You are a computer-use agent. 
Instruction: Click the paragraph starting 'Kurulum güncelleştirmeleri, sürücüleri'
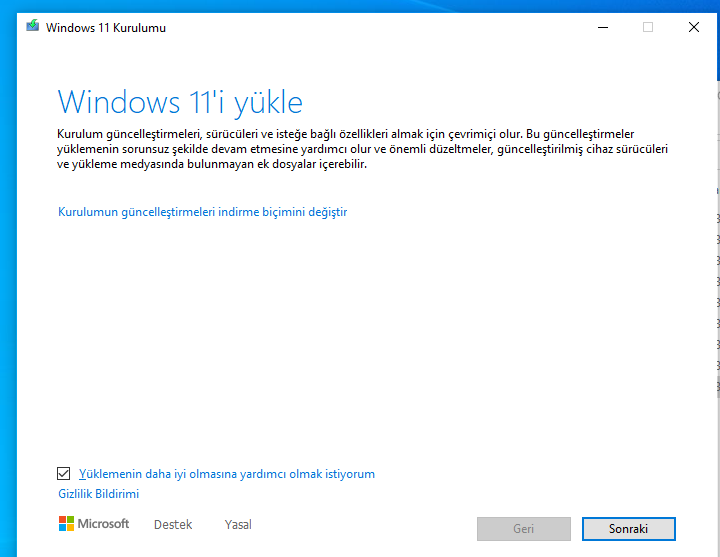click(362, 149)
